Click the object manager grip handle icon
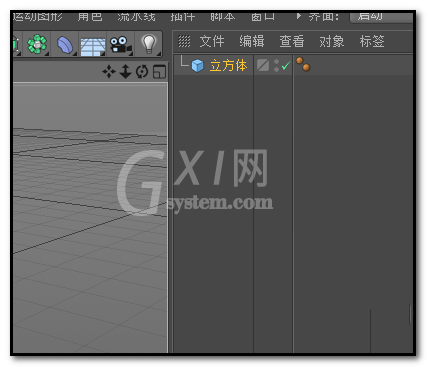This screenshot has width=427, height=367. click(x=184, y=41)
